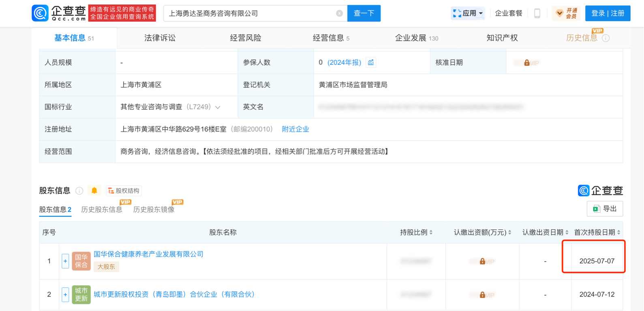Open the 应用 dropdown menu
The height and width of the screenshot is (311, 644).
point(468,13)
